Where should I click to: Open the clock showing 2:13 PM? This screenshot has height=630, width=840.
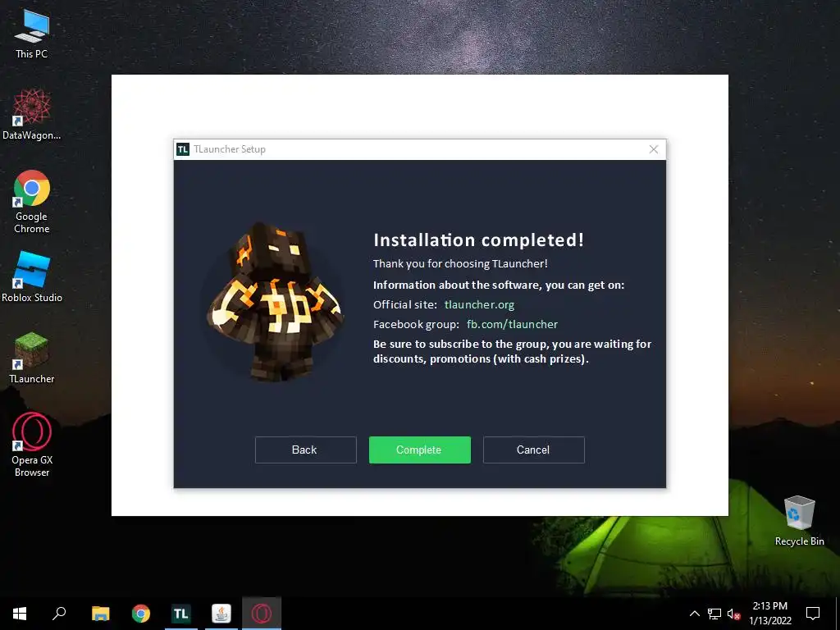pos(769,614)
